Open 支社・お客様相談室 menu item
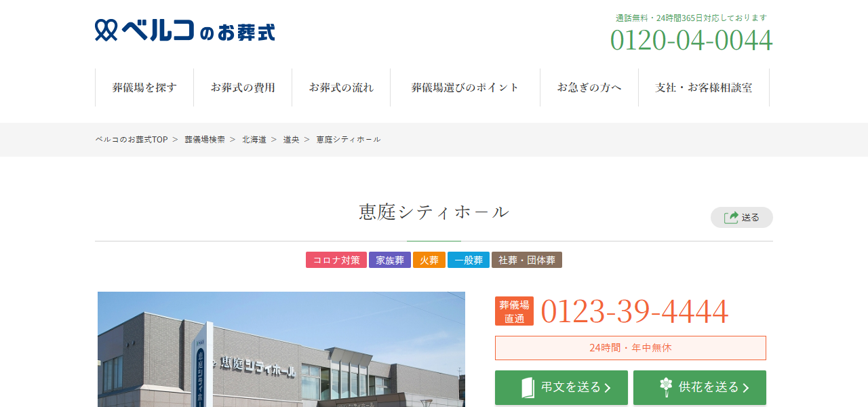The image size is (868, 407). (x=704, y=88)
